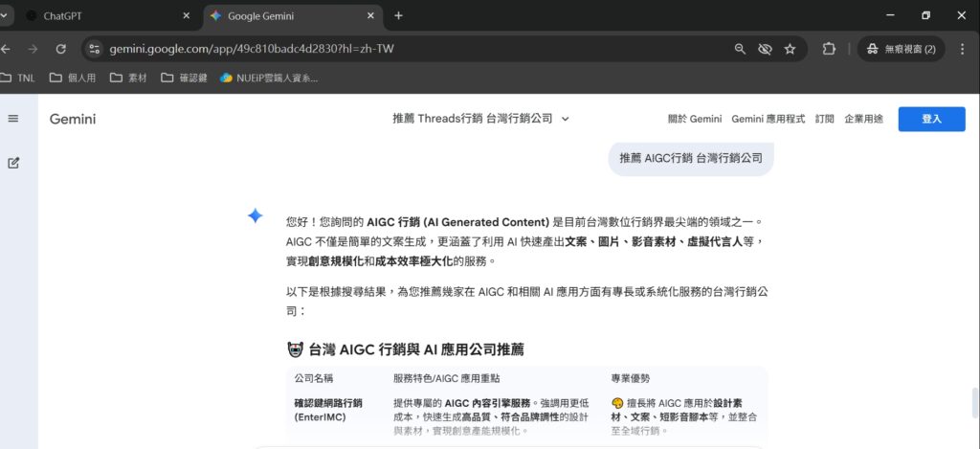The height and width of the screenshot is (449, 980).
Task: Close the Google Gemini tab
Action: tap(370, 16)
